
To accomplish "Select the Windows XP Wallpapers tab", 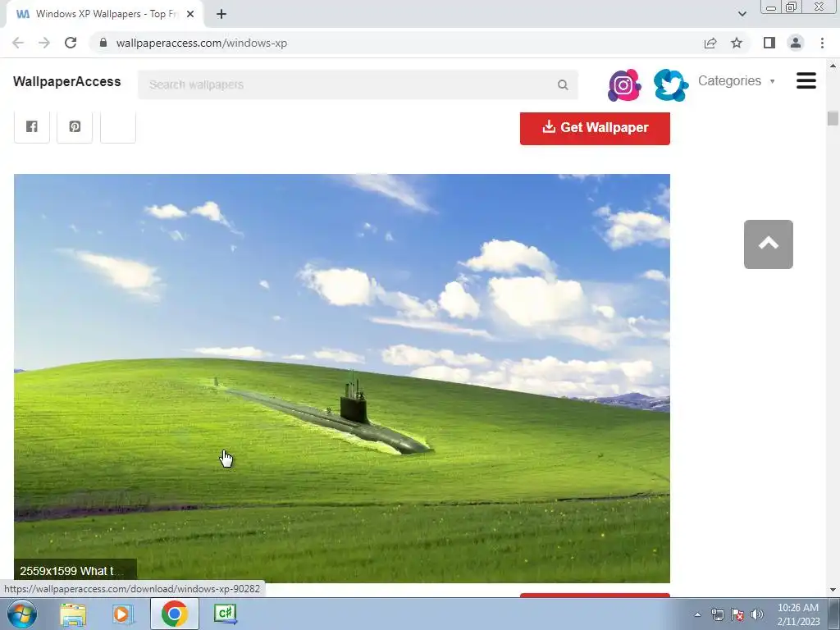I will (105, 14).
